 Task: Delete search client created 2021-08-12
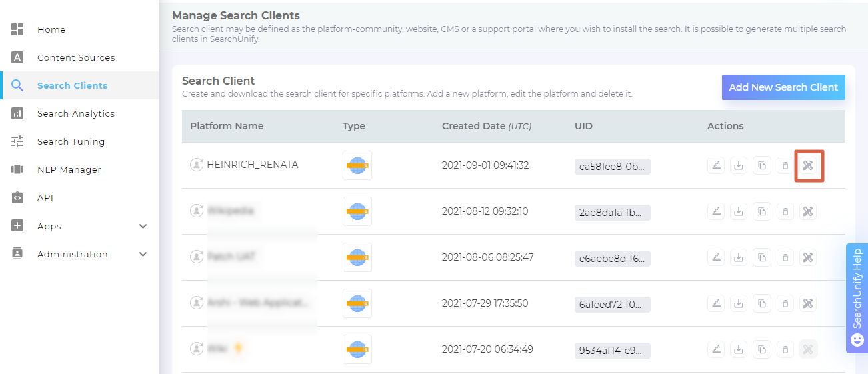point(785,211)
